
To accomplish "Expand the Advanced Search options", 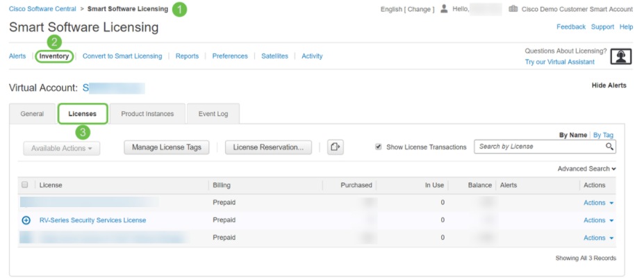I will [x=586, y=169].
